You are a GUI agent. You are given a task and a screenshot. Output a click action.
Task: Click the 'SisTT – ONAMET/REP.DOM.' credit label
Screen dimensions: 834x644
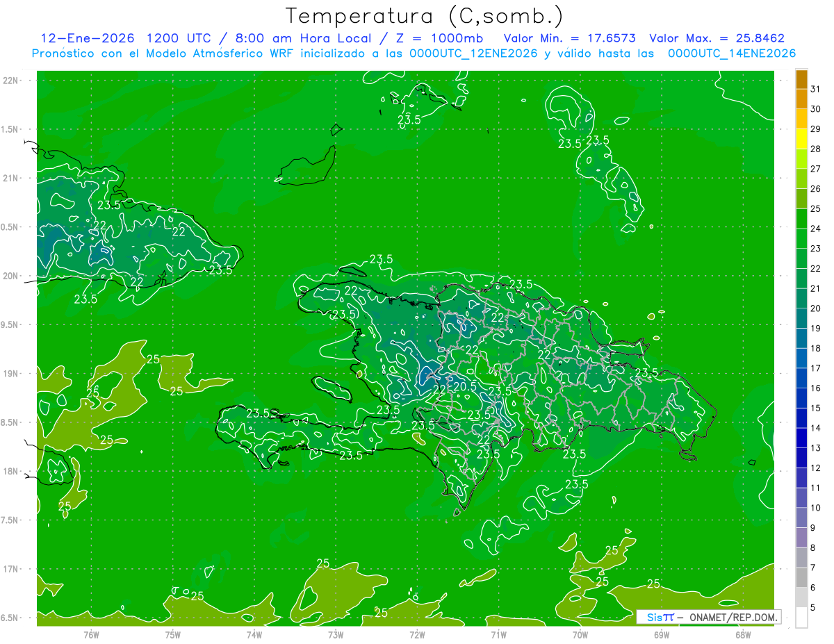coord(708,617)
